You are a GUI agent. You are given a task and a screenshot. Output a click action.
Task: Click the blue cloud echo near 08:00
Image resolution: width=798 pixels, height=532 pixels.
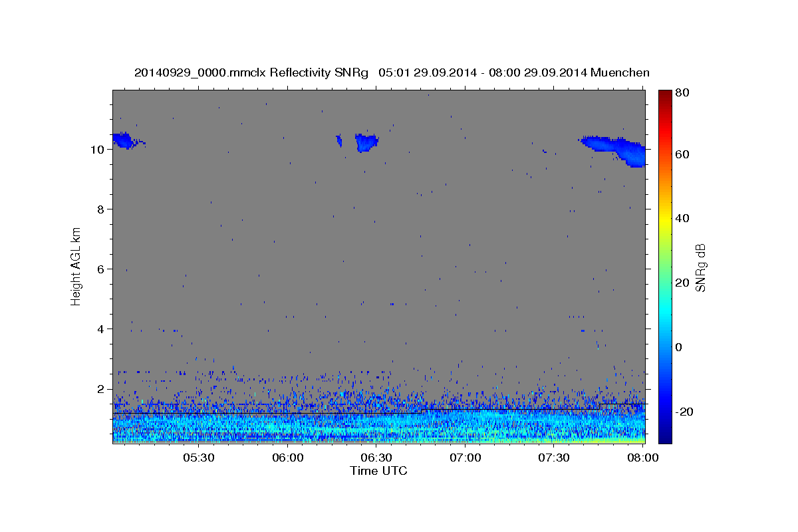pos(614,150)
